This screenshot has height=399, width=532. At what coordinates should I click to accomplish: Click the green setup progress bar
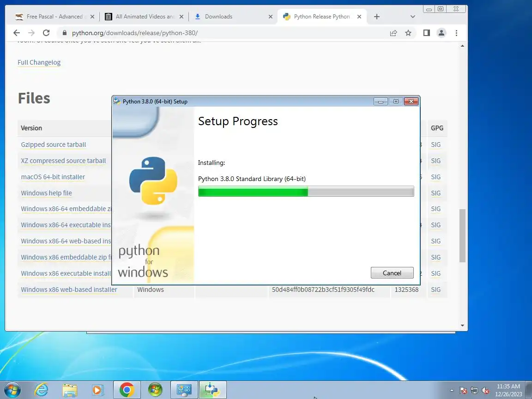coord(306,191)
